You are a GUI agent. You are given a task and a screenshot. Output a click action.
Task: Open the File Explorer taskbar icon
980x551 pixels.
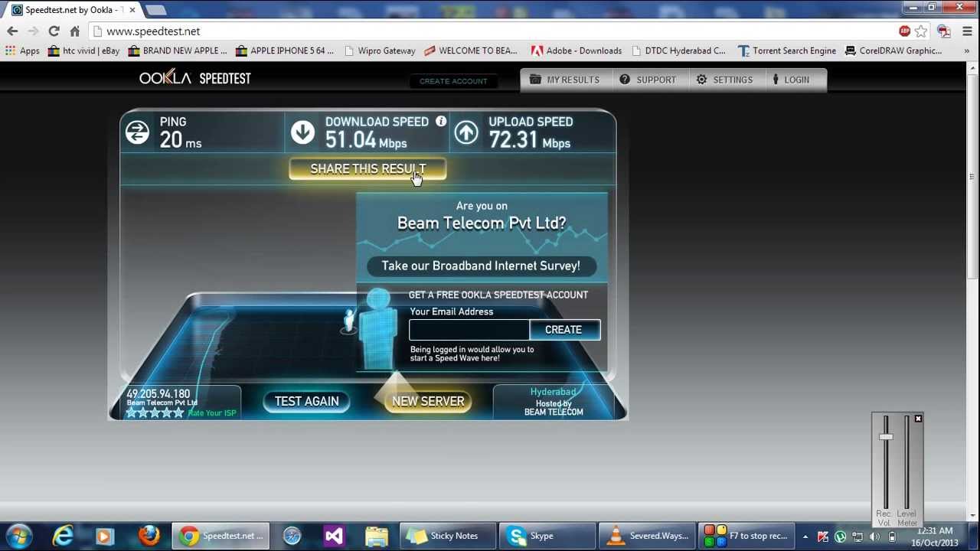pos(376,536)
